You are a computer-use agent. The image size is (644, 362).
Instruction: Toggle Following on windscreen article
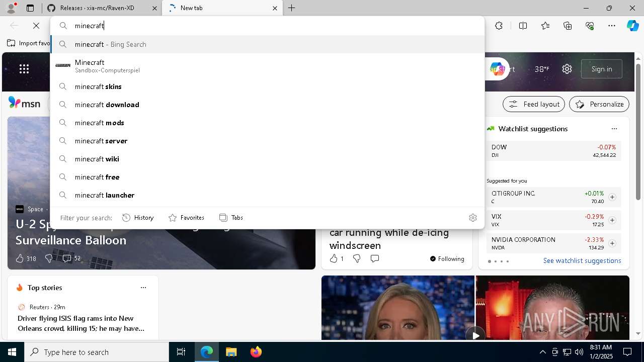tap(447, 259)
